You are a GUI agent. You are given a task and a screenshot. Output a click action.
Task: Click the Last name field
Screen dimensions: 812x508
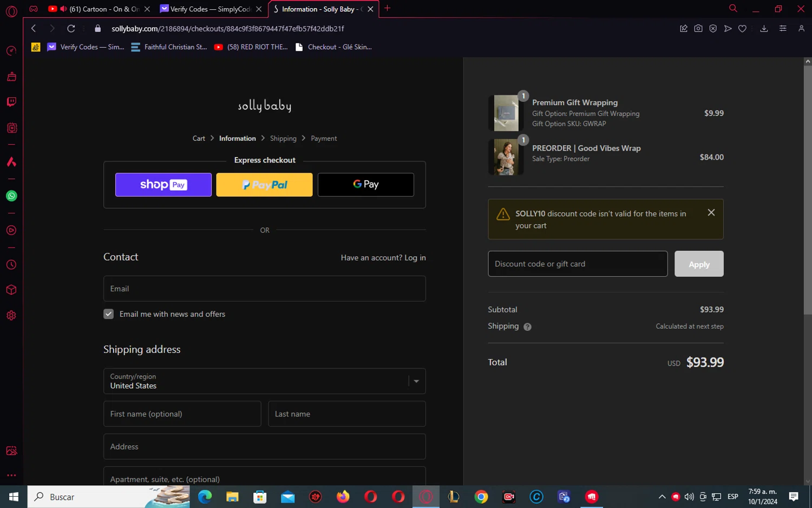click(347, 414)
